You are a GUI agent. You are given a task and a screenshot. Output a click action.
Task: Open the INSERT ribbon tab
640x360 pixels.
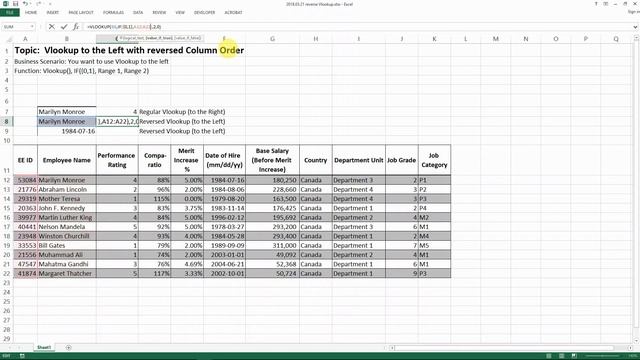coord(53,13)
